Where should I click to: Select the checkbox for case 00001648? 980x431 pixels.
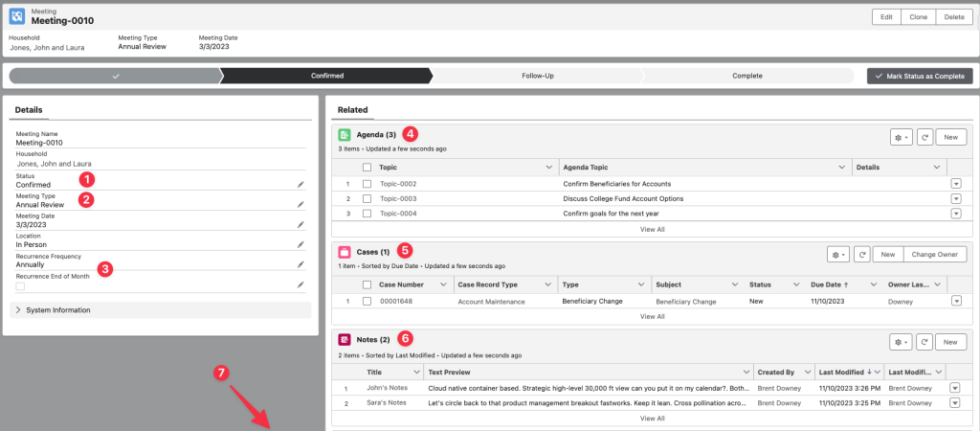pyautogui.click(x=367, y=301)
